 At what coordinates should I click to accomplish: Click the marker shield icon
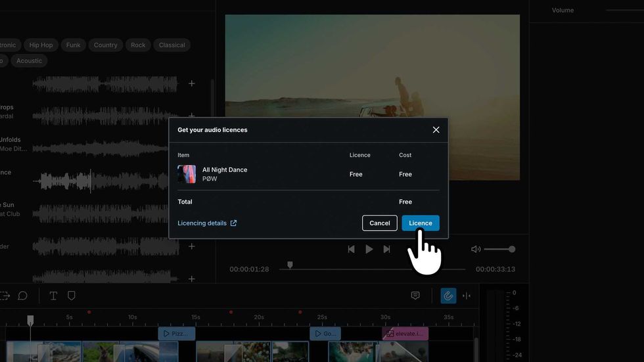click(72, 296)
